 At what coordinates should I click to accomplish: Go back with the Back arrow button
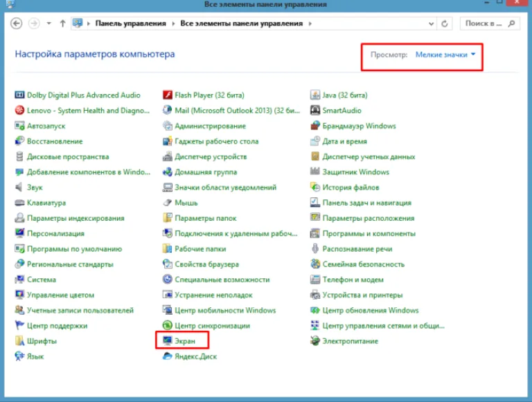(17, 24)
